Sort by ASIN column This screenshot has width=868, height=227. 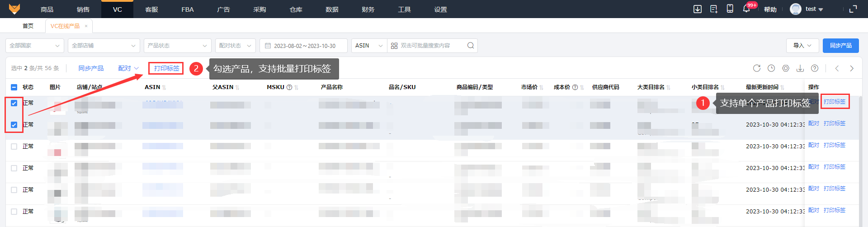[x=164, y=87]
